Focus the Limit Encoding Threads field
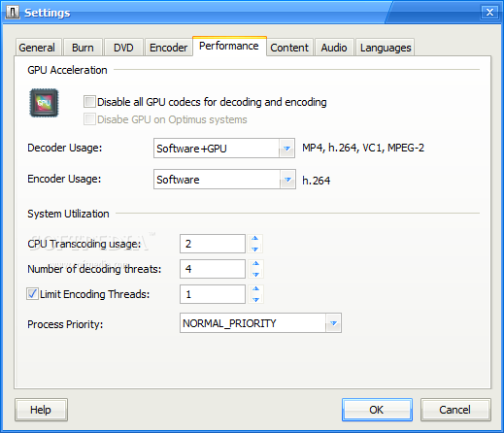The image size is (504, 433). [x=213, y=294]
